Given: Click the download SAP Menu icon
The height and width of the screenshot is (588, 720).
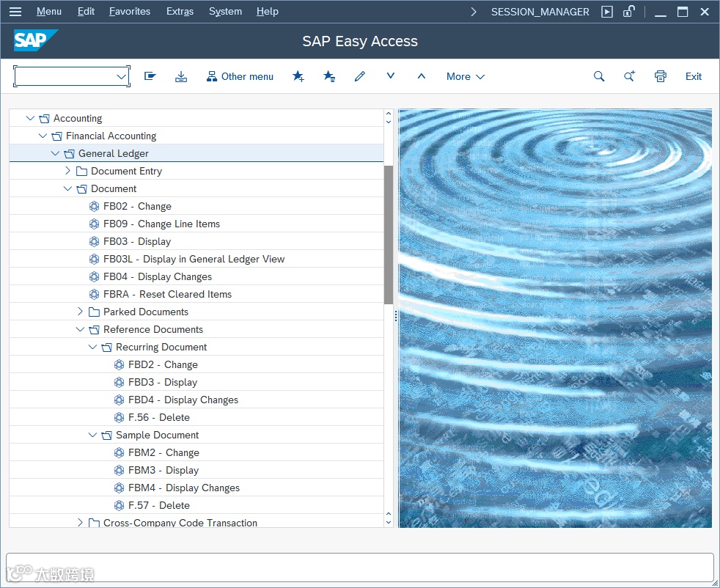Looking at the screenshot, I should click(181, 76).
